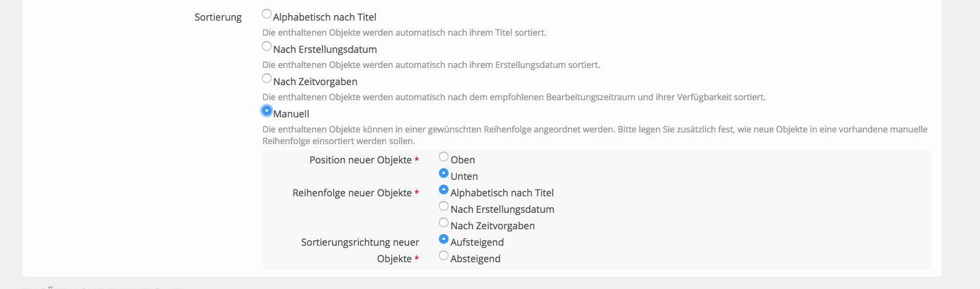The image size is (980, 289).
Task: Pick top-level "Nach Zeitvorgaben" Sortierung option
Action: pos(267,79)
